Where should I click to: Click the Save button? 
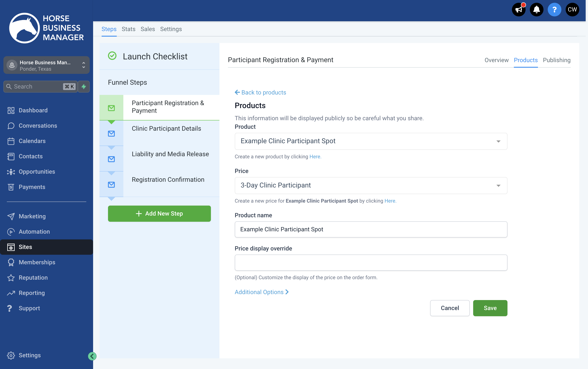[490, 308]
